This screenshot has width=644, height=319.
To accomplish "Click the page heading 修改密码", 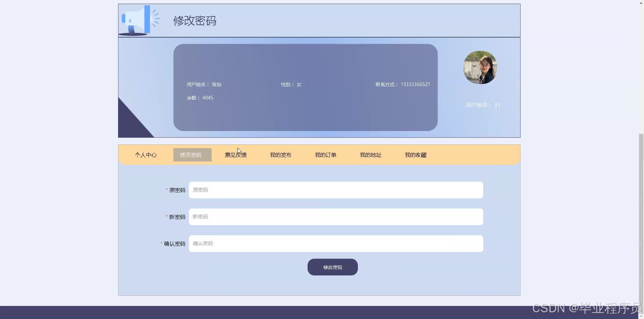I will click(195, 21).
